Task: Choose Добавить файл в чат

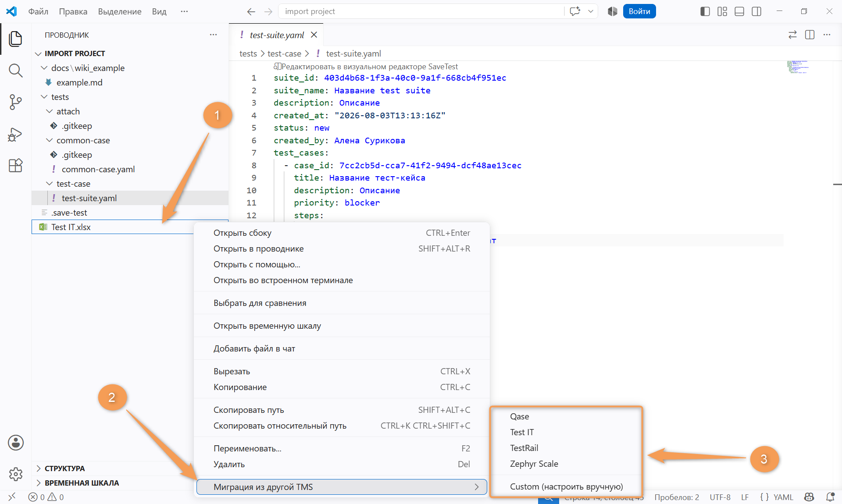Action: [x=342, y=348]
